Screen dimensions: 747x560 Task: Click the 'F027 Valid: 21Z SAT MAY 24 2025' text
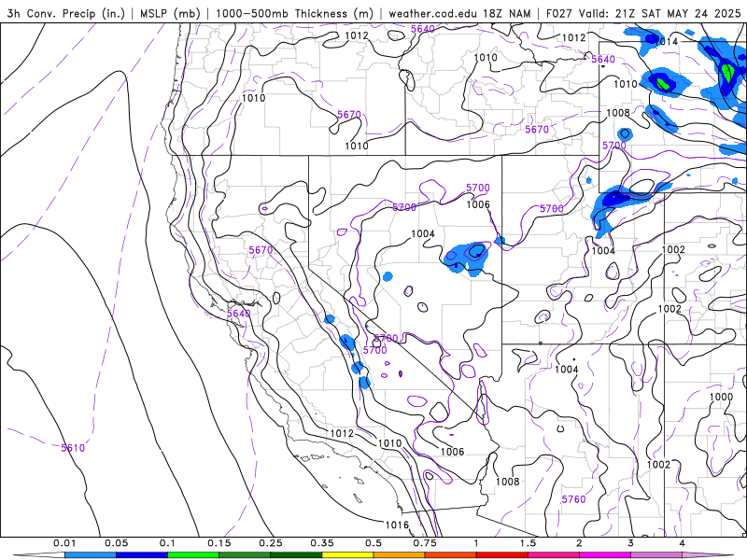click(643, 13)
